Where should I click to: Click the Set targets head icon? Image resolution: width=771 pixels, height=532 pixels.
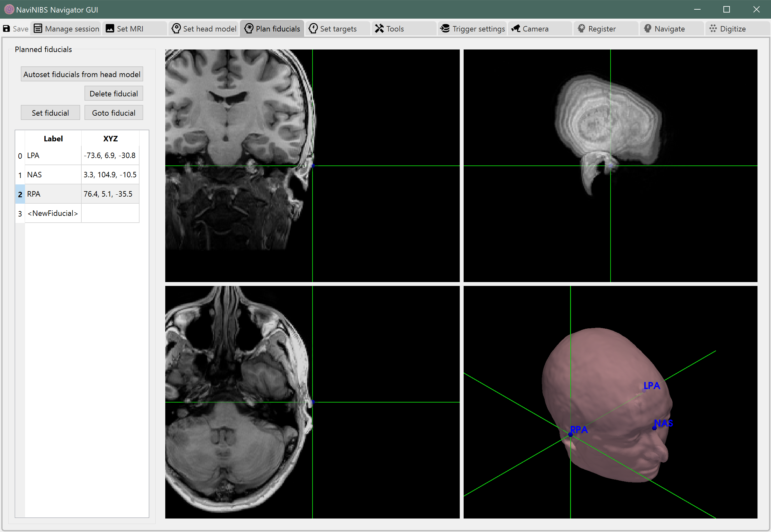pyautogui.click(x=313, y=29)
